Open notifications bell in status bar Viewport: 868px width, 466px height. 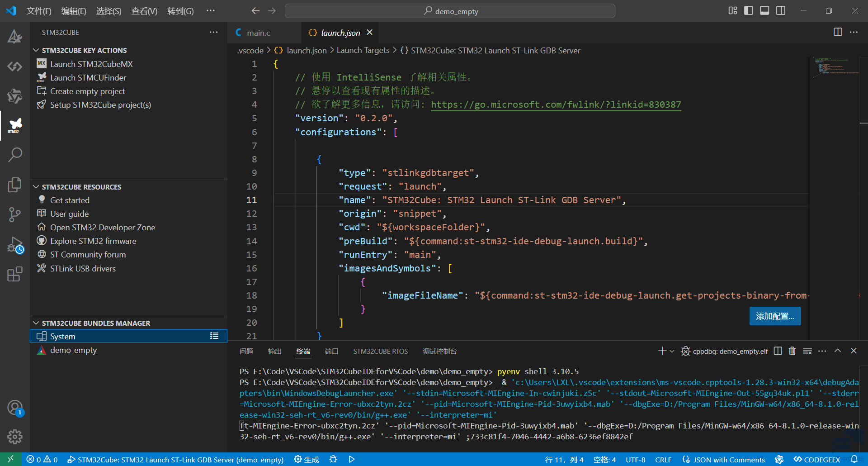pos(854,460)
